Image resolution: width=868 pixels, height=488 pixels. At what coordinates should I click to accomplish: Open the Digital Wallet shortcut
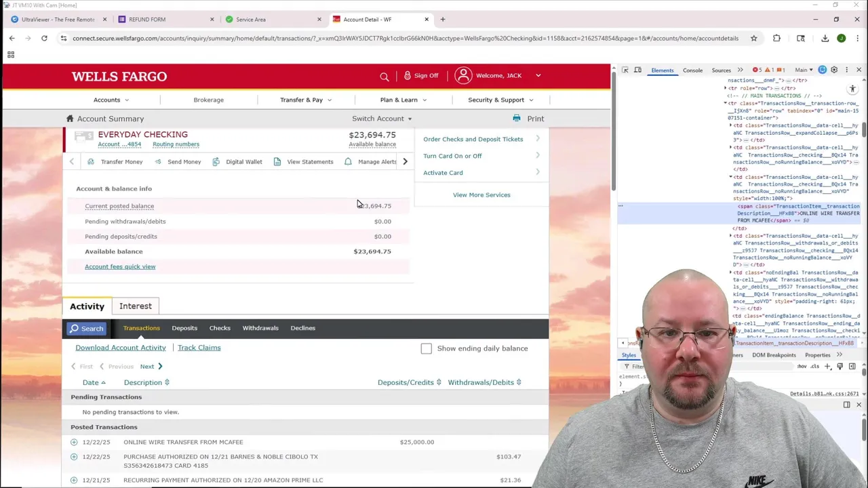237,161
